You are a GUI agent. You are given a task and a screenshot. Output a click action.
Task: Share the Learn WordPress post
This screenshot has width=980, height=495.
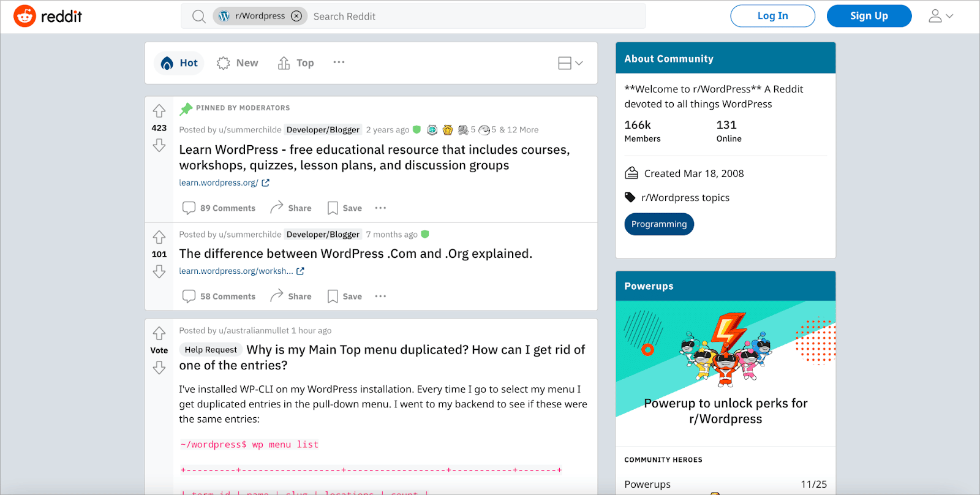click(291, 208)
